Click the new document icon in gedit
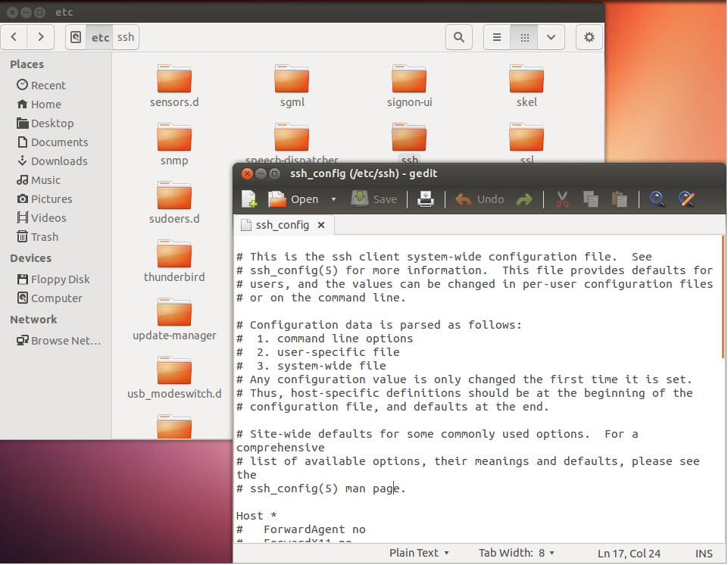 coord(249,199)
